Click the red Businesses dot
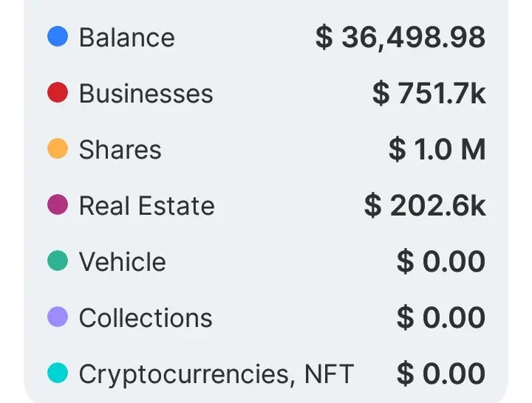532x403 pixels. (x=58, y=92)
